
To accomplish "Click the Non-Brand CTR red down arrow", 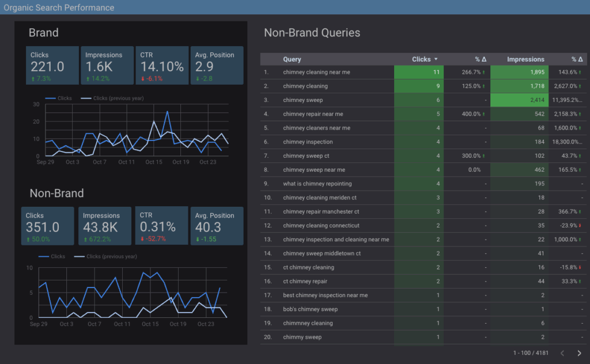I will (x=142, y=239).
